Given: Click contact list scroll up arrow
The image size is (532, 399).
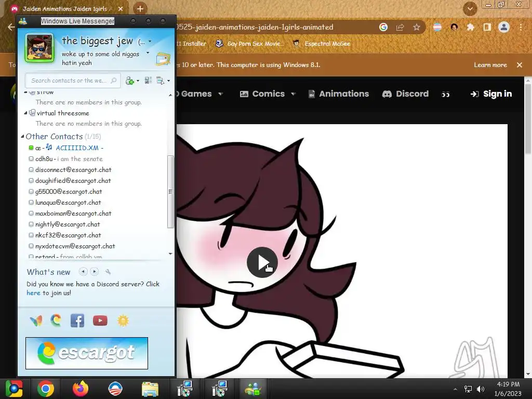Looking at the screenshot, I should coord(170,95).
